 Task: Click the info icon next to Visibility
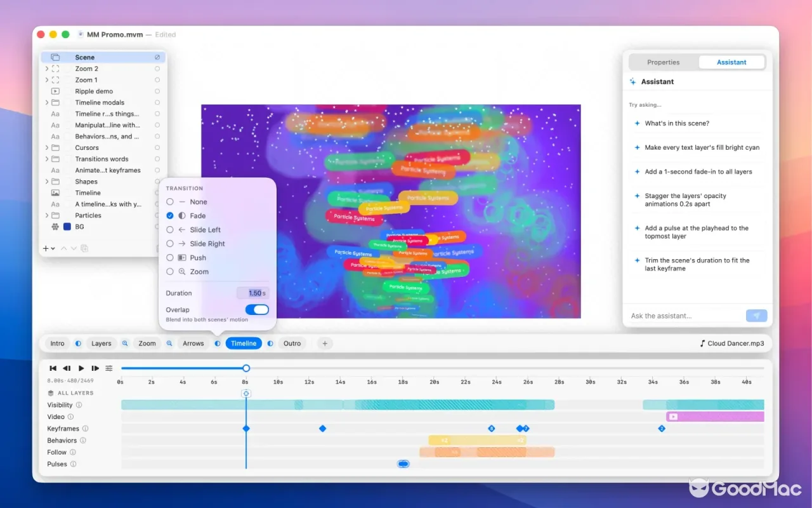click(x=79, y=405)
